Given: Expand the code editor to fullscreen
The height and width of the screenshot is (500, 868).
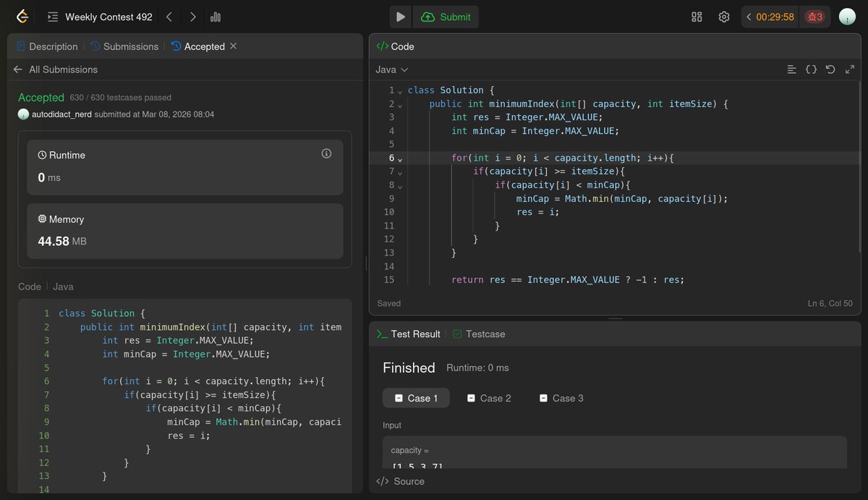Looking at the screenshot, I should pyautogui.click(x=850, y=69).
